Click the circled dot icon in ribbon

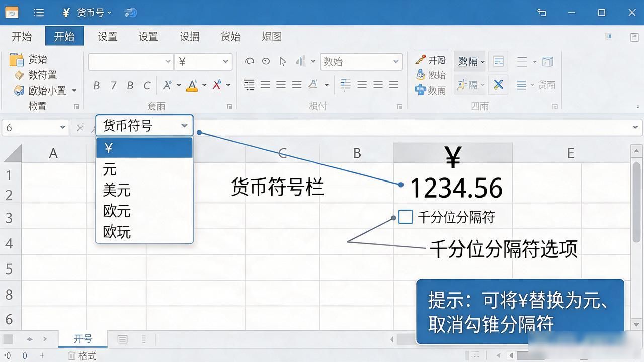coord(266,61)
